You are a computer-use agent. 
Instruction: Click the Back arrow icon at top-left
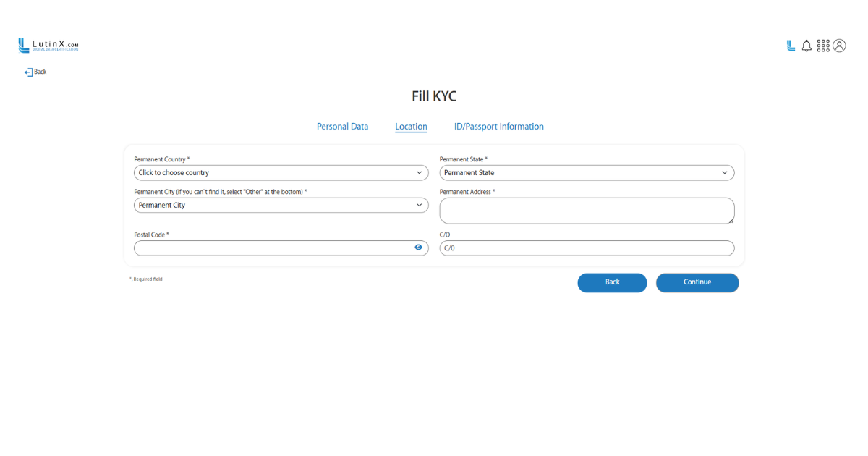point(28,72)
